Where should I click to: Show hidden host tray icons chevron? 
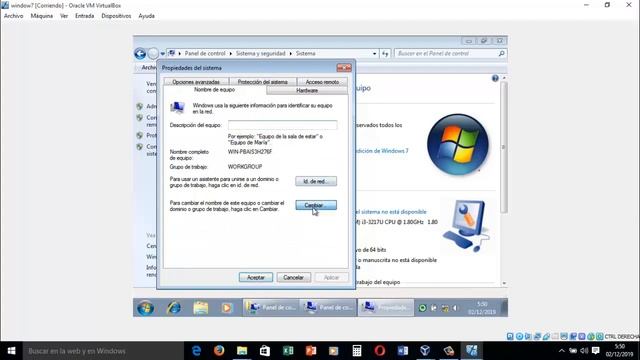pos(562,351)
